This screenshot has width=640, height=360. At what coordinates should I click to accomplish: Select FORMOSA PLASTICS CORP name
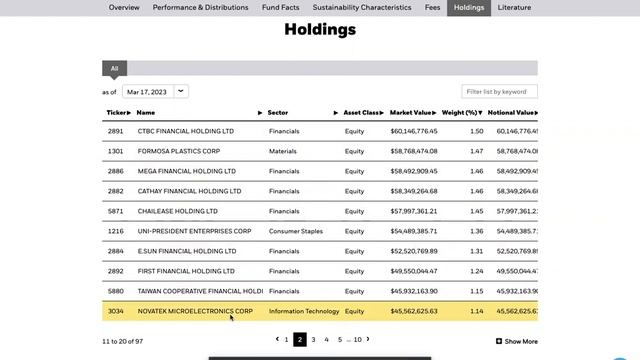179,151
